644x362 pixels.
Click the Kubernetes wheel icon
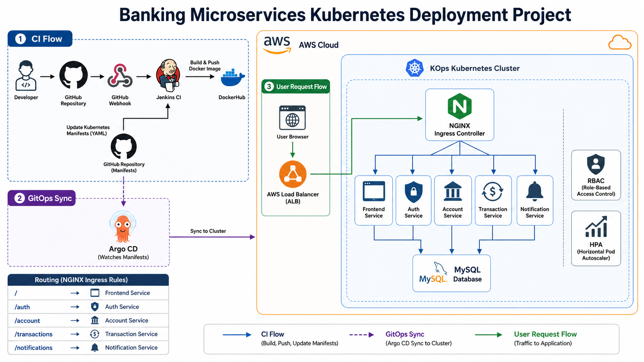(x=414, y=68)
